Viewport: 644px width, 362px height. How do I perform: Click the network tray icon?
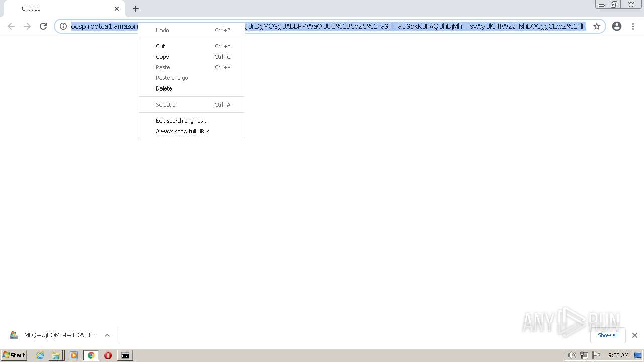point(584,355)
